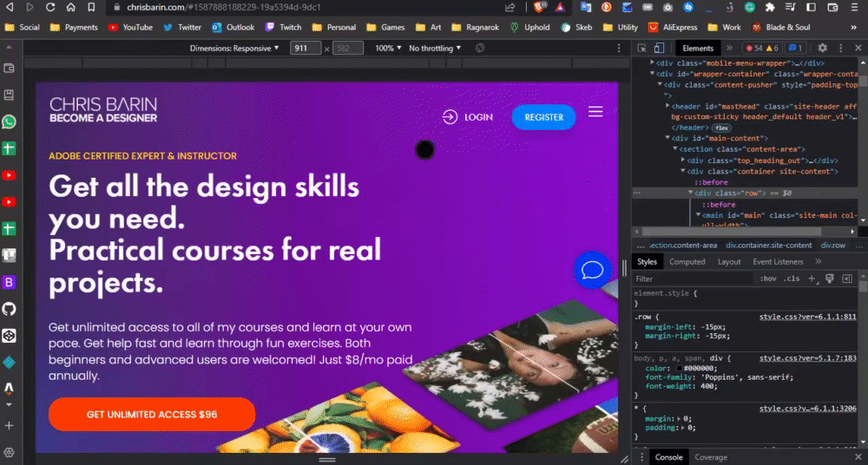Open DevTools settings gear
This screenshot has width=868, height=465.
pyautogui.click(x=823, y=49)
